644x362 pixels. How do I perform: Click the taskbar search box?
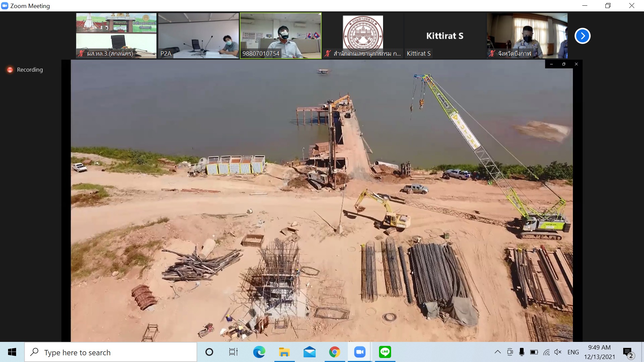pos(111,352)
